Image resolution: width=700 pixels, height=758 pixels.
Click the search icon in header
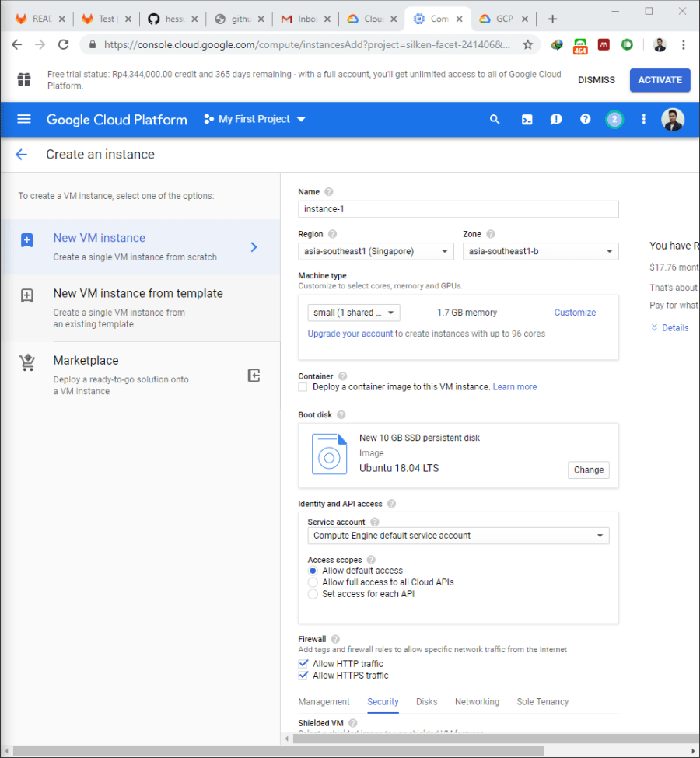pyautogui.click(x=495, y=119)
